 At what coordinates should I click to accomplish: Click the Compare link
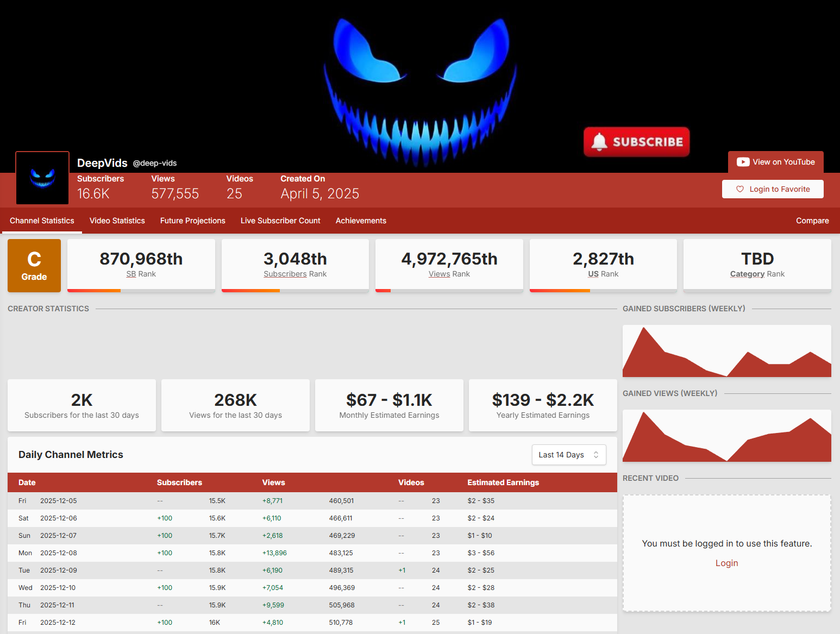(x=812, y=221)
